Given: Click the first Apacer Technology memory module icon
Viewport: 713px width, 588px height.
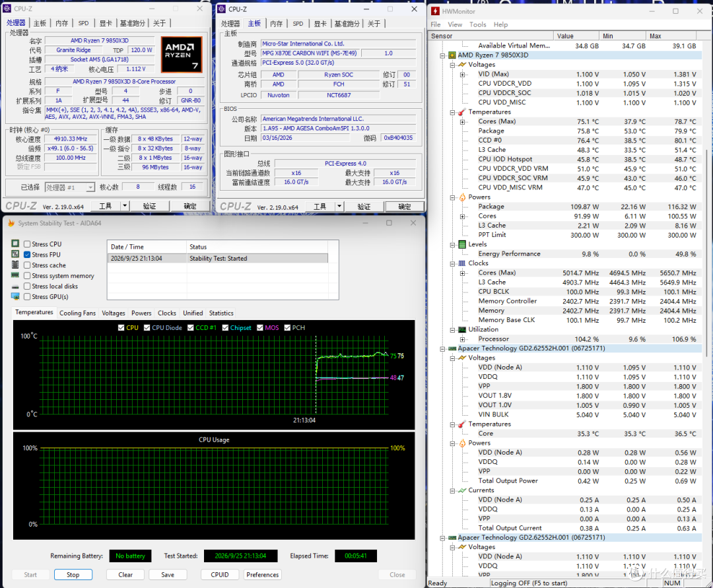Looking at the screenshot, I should [452, 348].
